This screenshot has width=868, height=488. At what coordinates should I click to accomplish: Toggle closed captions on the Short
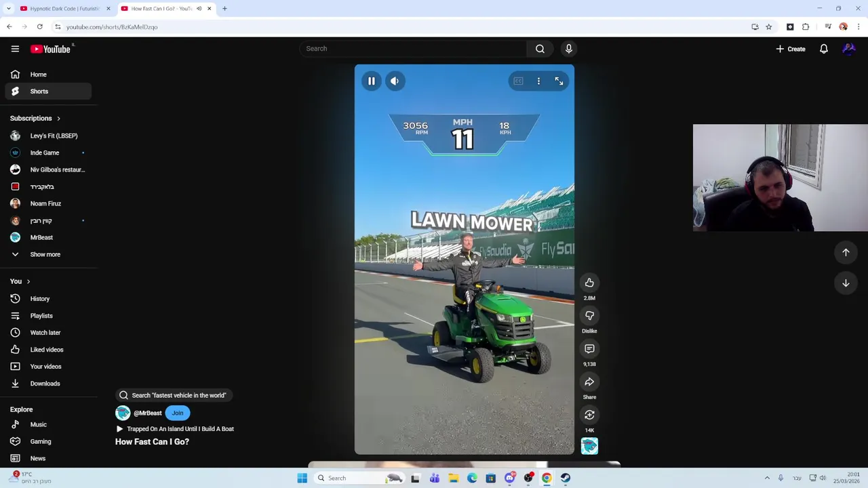(x=518, y=81)
